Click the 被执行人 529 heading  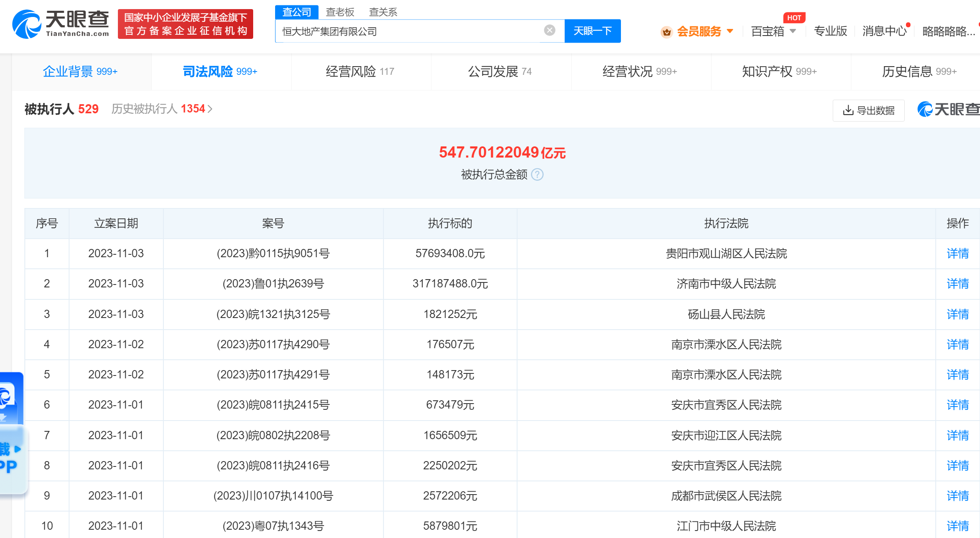pos(62,109)
